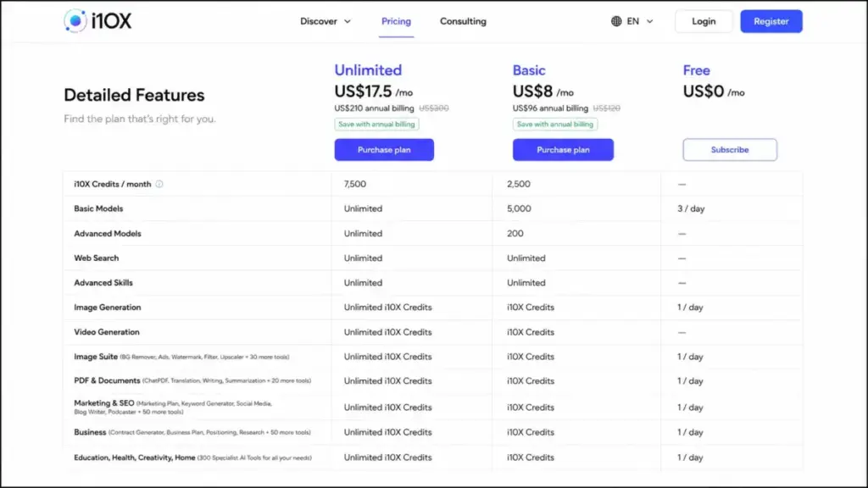Click the globe language icon
Viewport: 868px width, 488px height.
[616, 21]
